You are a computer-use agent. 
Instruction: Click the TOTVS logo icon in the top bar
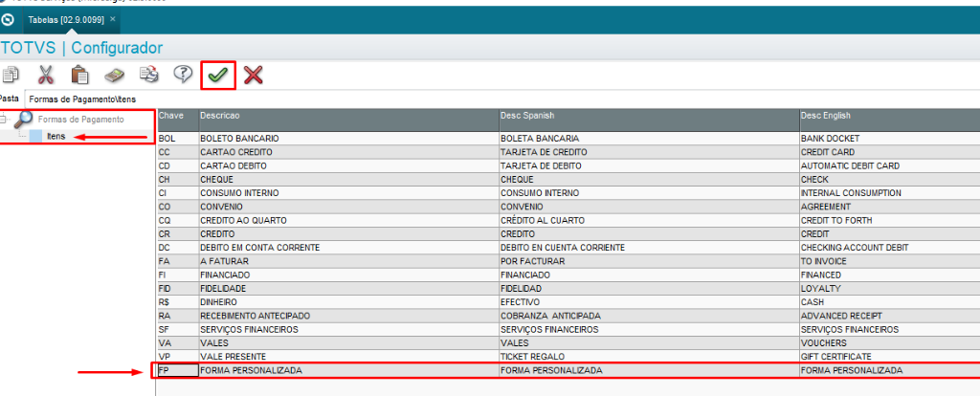[x=8, y=20]
